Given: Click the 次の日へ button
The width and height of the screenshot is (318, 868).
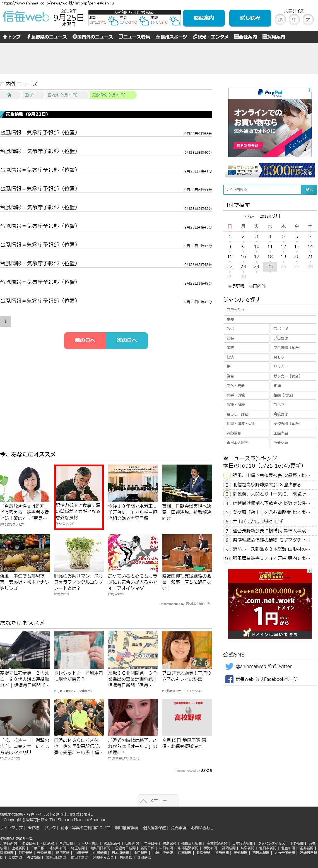Looking at the screenshot, I should [127, 340].
